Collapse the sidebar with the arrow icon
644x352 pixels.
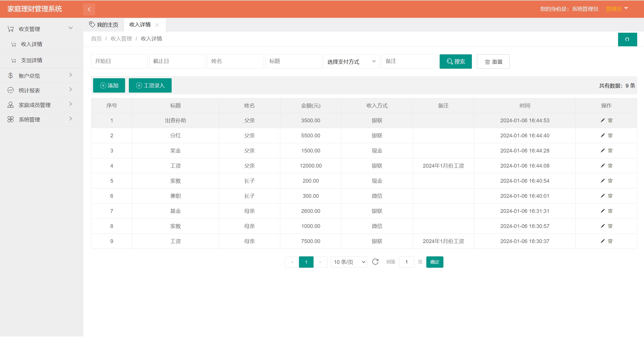(x=89, y=9)
